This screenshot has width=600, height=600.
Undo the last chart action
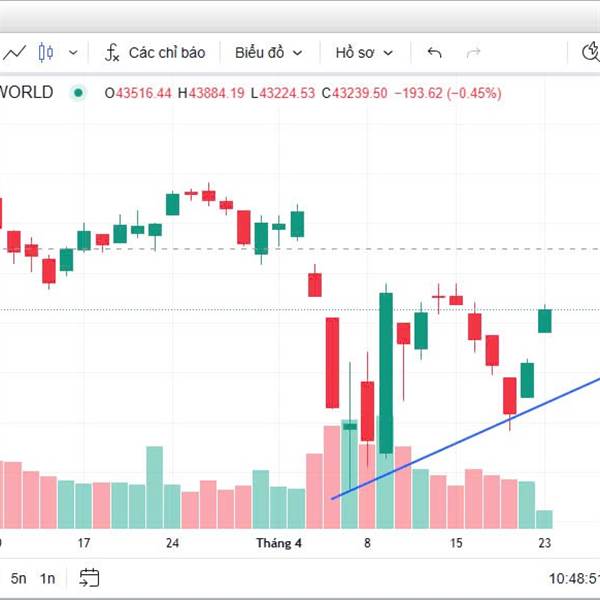point(434,52)
